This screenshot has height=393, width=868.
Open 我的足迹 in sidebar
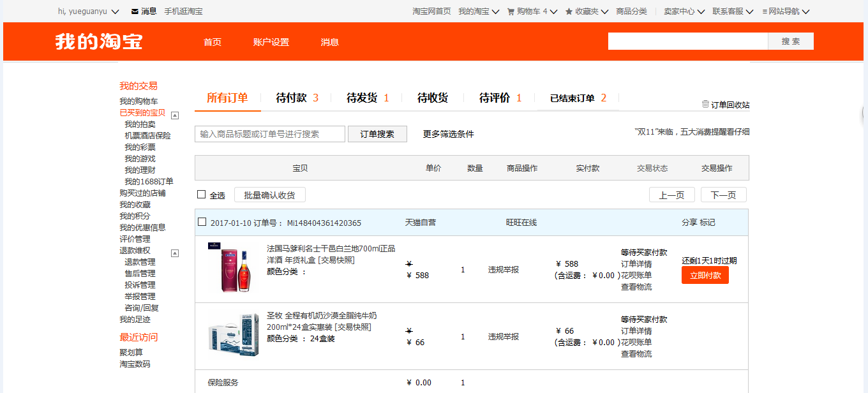pos(135,320)
